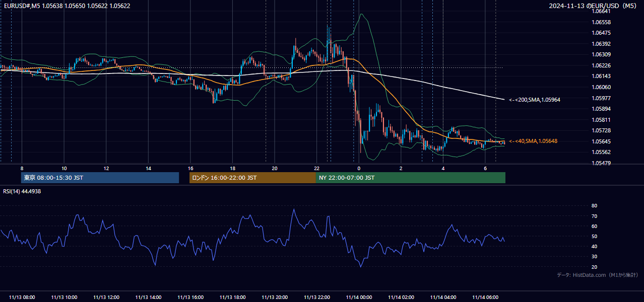The width and height of the screenshot is (644, 302).
Task: Click the RSI scale value 70
Action: [x=594, y=216]
